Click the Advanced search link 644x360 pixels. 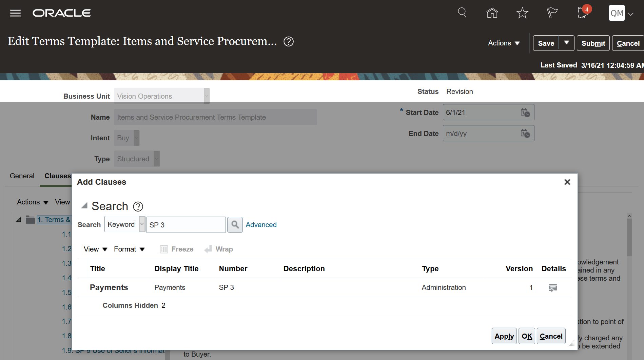click(x=261, y=225)
